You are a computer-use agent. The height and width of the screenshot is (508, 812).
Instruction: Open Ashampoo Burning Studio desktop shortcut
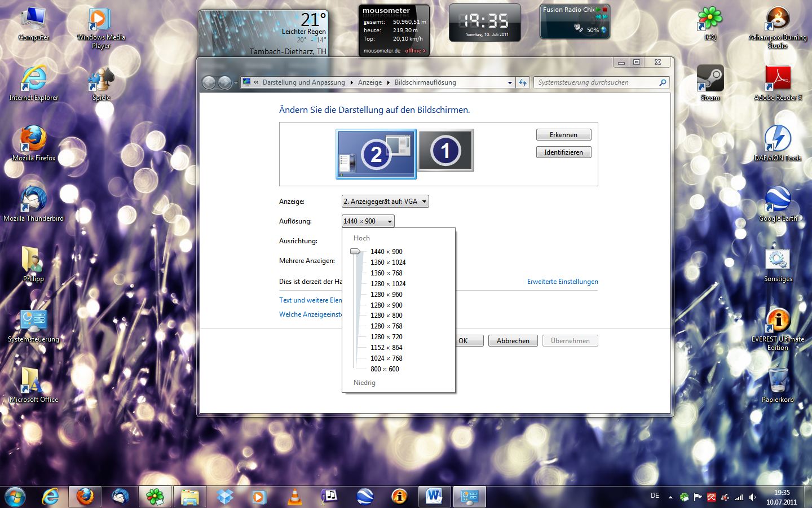pyautogui.click(x=778, y=28)
